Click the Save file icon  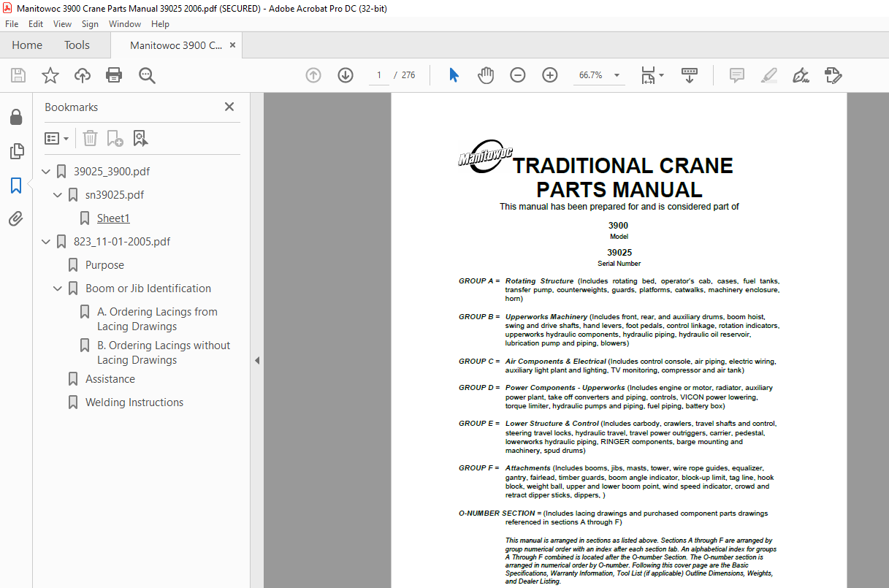click(18, 75)
